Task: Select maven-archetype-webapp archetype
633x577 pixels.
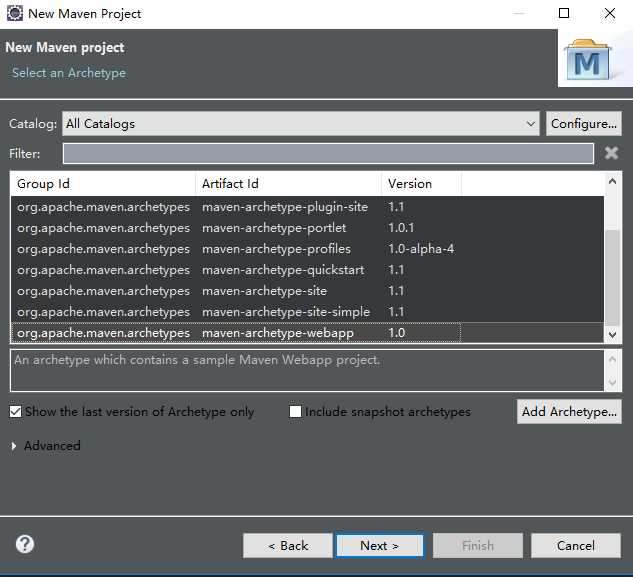Action: pos(307,333)
